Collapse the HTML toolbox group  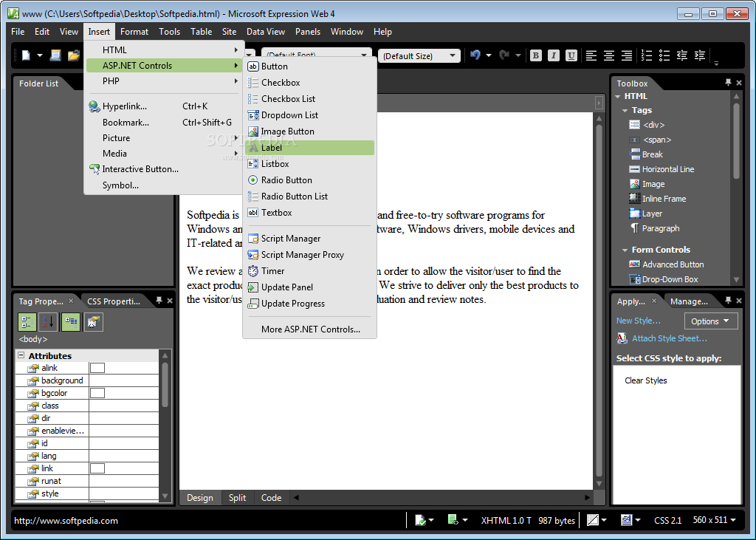click(x=618, y=97)
